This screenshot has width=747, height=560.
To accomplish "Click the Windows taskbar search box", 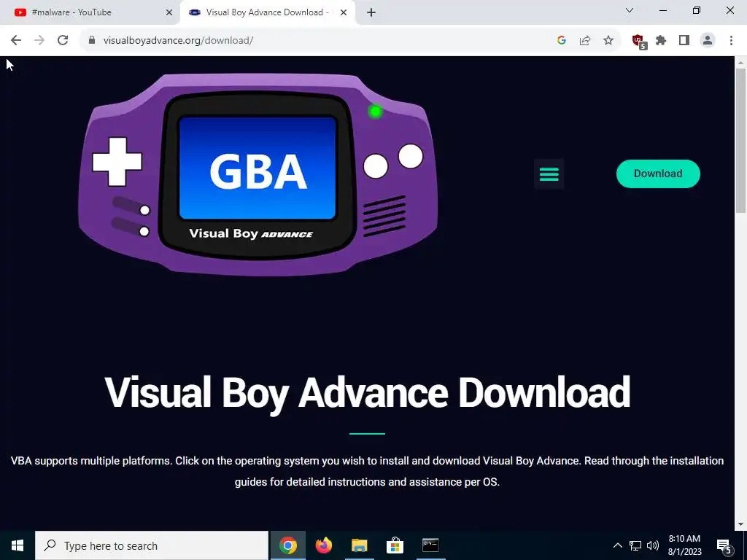I will tap(152, 545).
